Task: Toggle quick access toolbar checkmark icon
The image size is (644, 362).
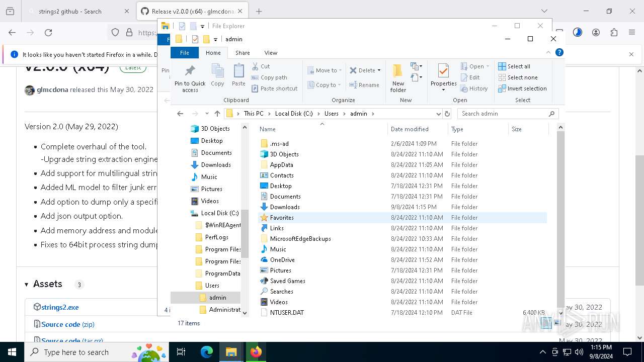Action: [195, 39]
